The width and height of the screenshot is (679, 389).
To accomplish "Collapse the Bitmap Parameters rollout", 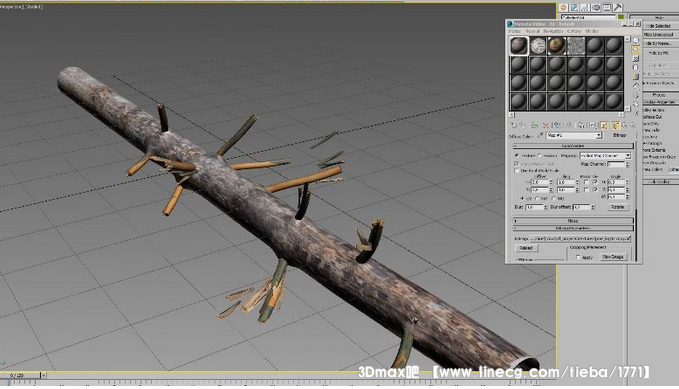I will click(x=573, y=228).
